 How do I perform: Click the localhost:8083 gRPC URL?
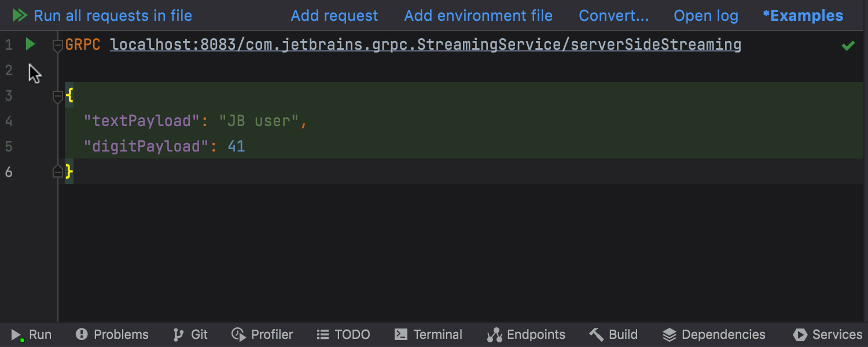[x=425, y=45]
